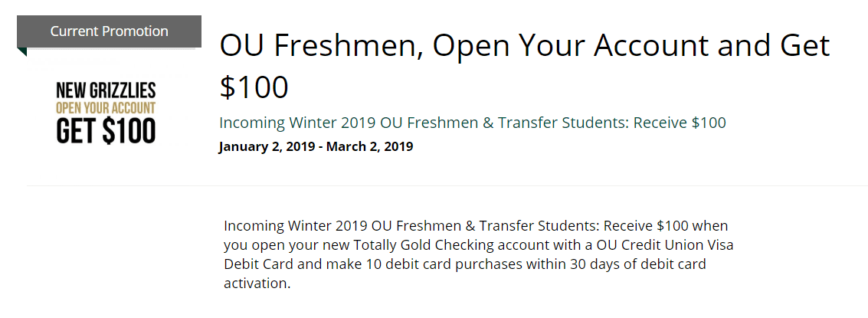This screenshot has width=868, height=318.
Task: Click the dark green ribbon fold corner
Action: (x=21, y=52)
